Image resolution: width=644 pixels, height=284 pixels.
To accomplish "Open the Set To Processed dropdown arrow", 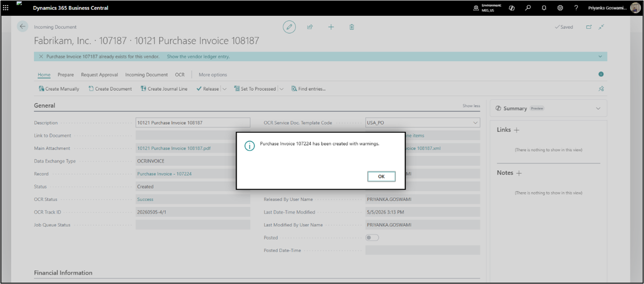I will point(281,89).
